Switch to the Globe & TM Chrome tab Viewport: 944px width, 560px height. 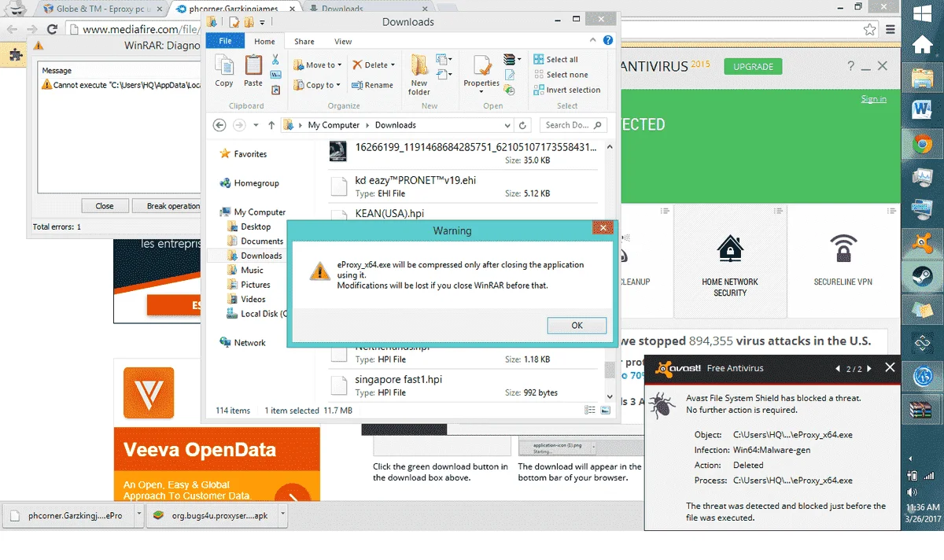tap(102, 9)
